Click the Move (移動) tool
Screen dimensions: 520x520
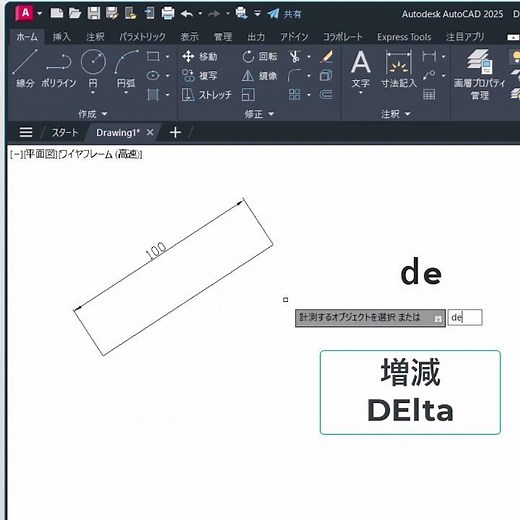(x=200, y=56)
